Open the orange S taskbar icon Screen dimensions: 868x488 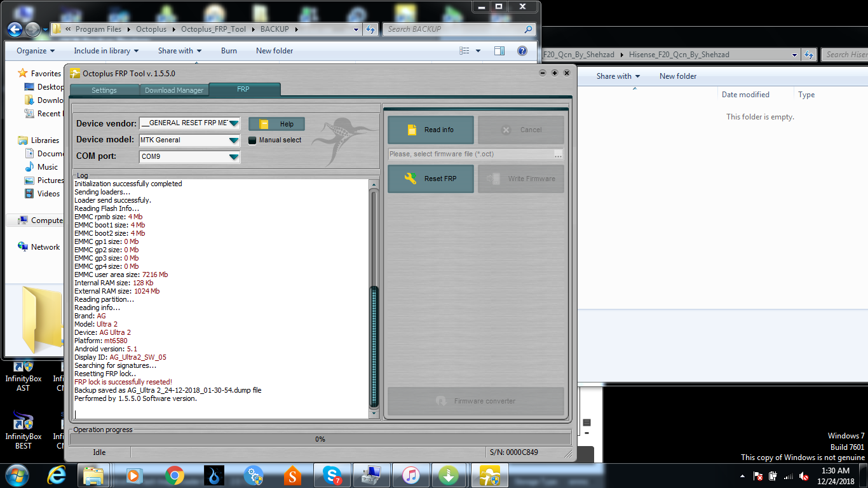(x=292, y=475)
